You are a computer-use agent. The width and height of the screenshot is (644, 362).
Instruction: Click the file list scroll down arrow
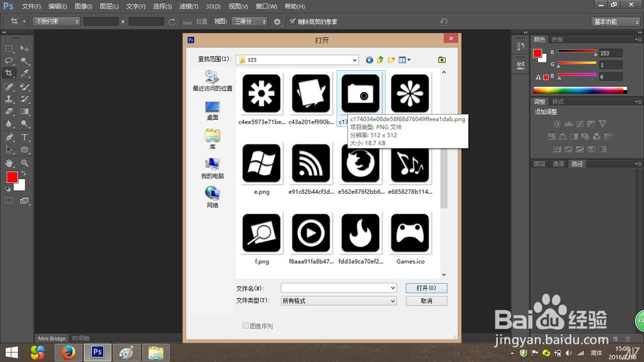(x=444, y=274)
